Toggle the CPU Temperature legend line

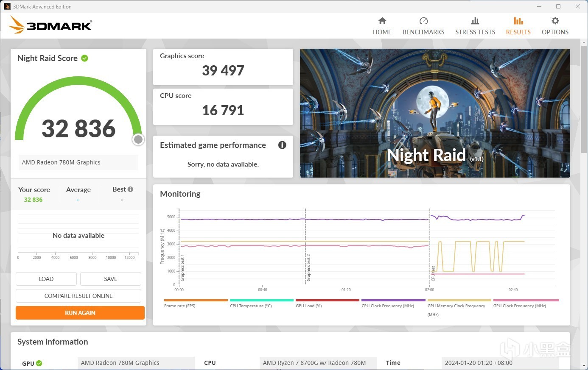[261, 300]
